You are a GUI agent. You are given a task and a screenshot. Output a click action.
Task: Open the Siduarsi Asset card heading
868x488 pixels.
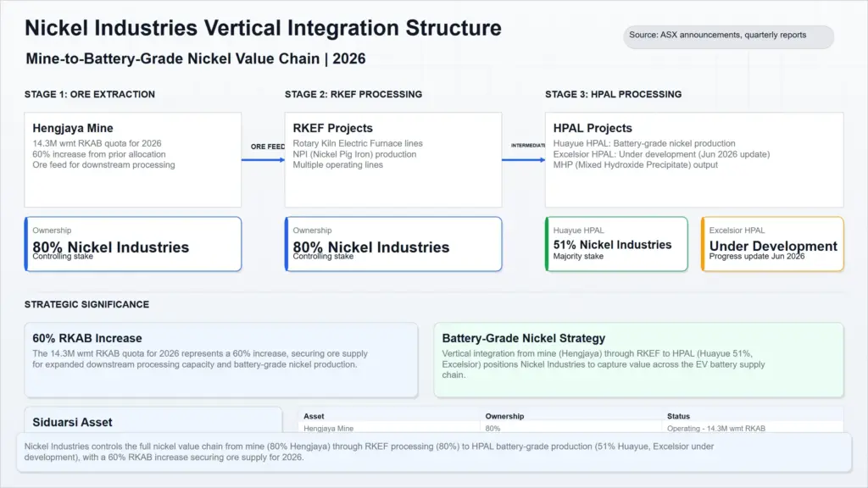73,422
